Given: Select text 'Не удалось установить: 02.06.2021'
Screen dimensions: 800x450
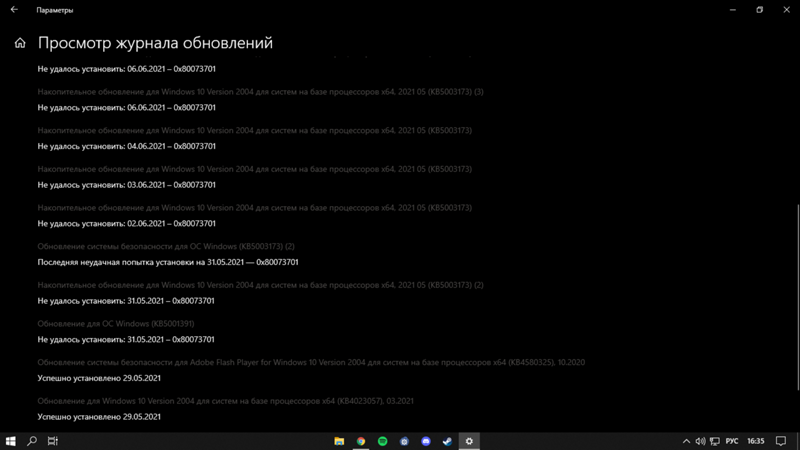Looking at the screenshot, I should pos(101,223).
